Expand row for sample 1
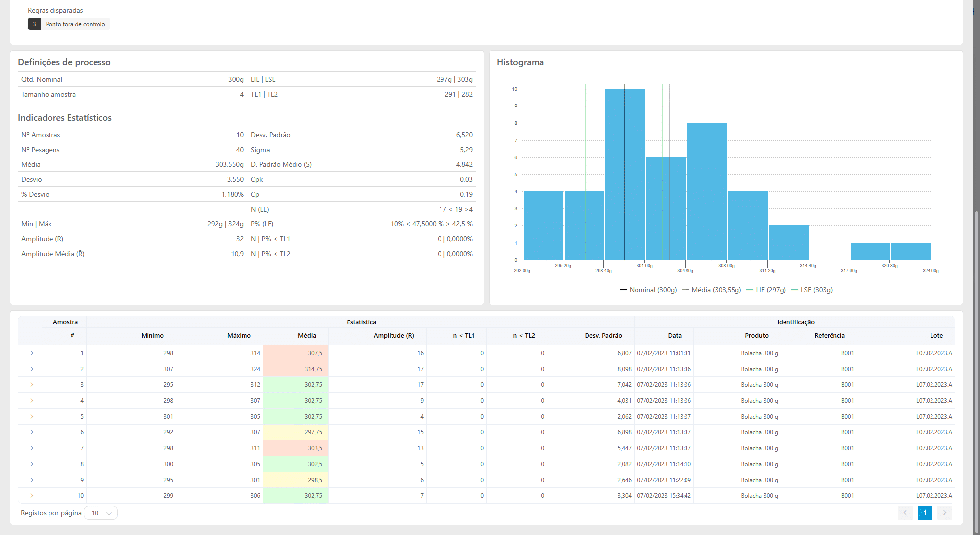 point(31,353)
